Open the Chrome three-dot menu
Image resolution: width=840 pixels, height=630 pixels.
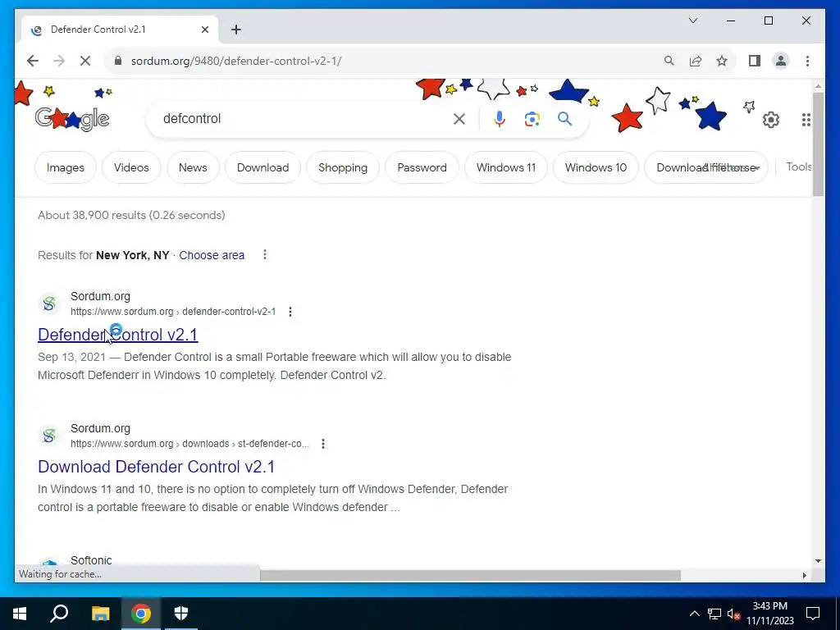click(807, 61)
